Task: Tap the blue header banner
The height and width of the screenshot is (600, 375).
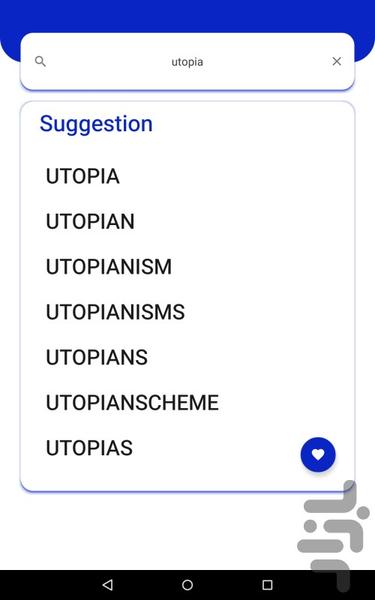Action: pos(188,15)
